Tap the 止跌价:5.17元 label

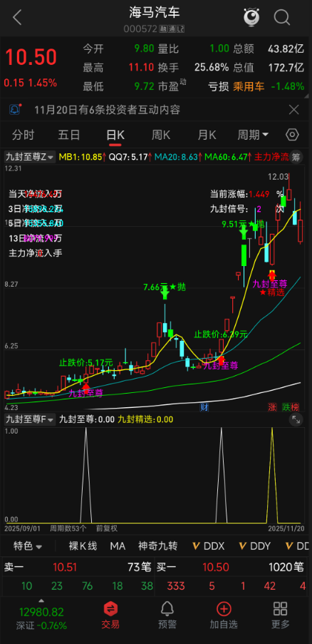point(85,363)
